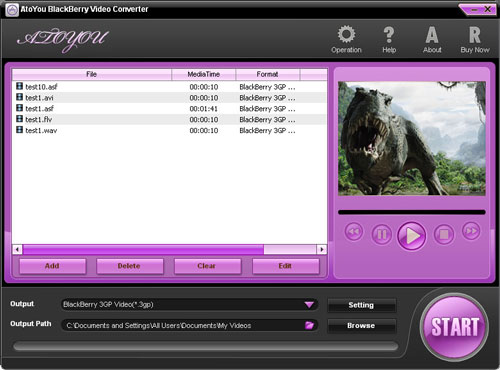The height and width of the screenshot is (370, 500).
Task: Click the Browse button
Action: (362, 326)
